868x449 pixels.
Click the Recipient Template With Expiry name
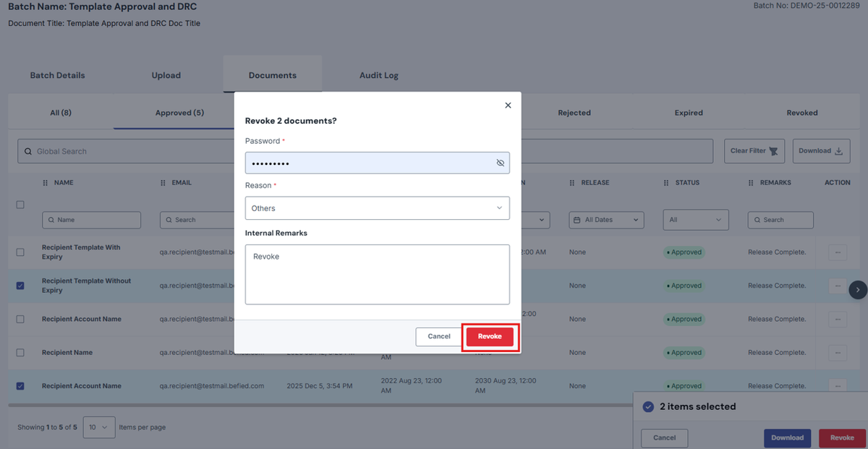81,252
